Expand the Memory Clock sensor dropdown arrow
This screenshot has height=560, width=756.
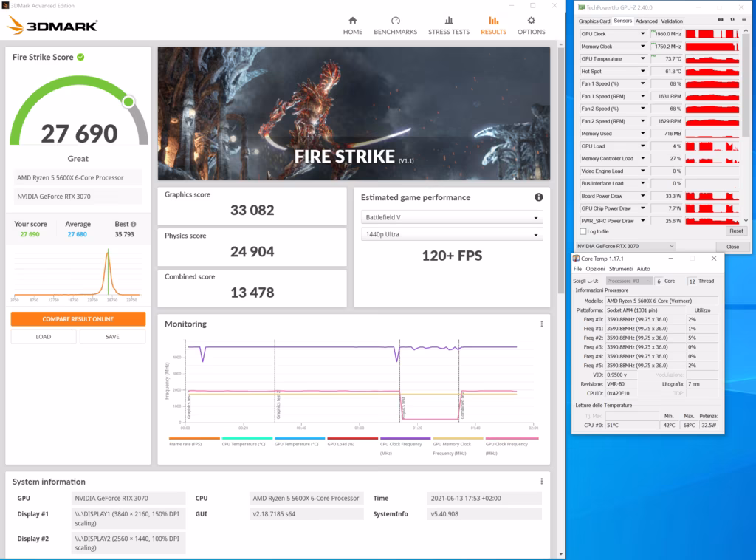643,47
